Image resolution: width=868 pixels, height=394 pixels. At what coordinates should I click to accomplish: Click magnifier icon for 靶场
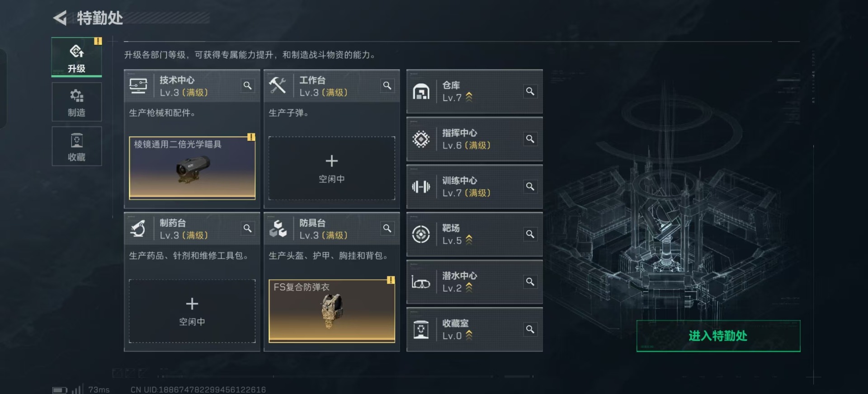tap(530, 234)
